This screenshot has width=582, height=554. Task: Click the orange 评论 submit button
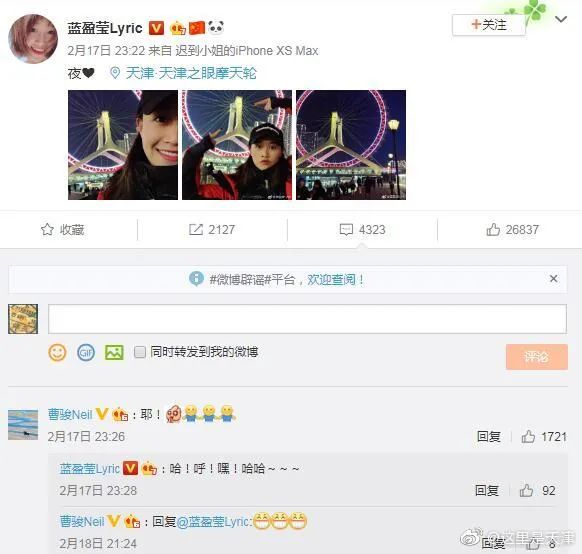536,357
